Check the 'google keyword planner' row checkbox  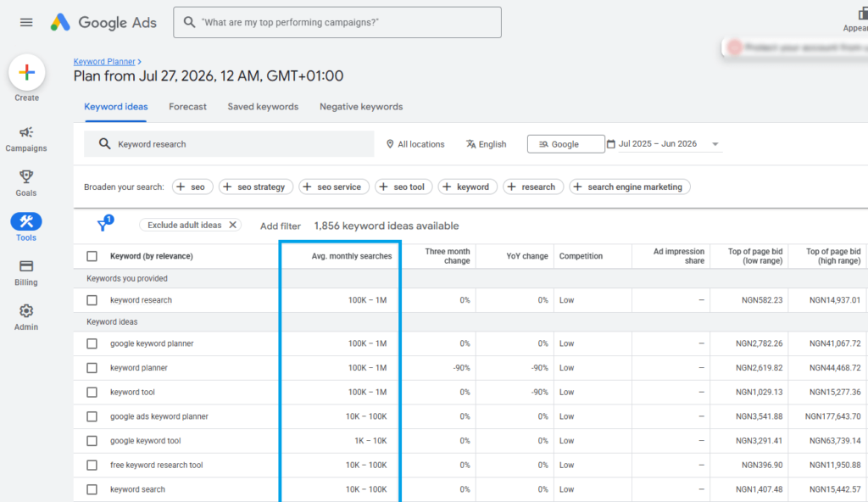click(x=92, y=343)
